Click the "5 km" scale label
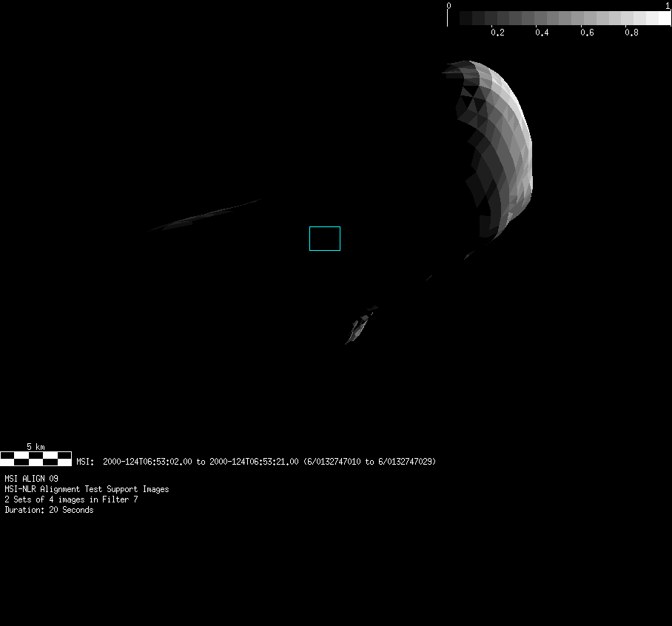Viewport: 672px width, 626px height. click(x=36, y=447)
